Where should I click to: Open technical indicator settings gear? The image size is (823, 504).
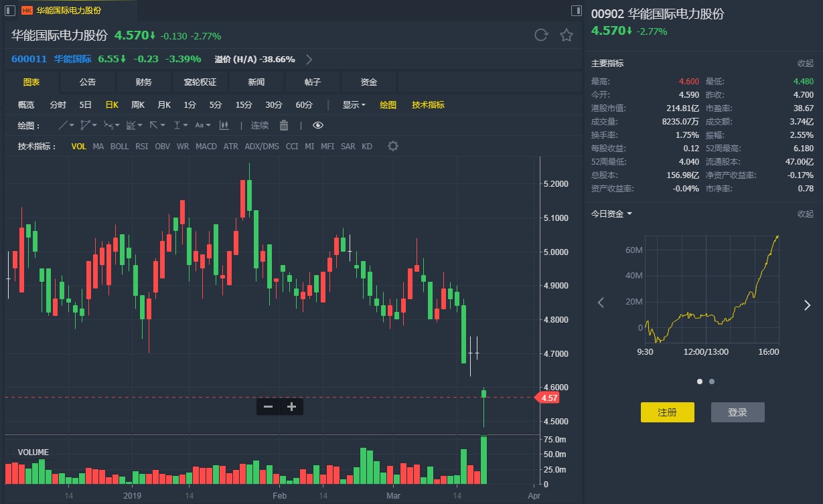(393, 146)
